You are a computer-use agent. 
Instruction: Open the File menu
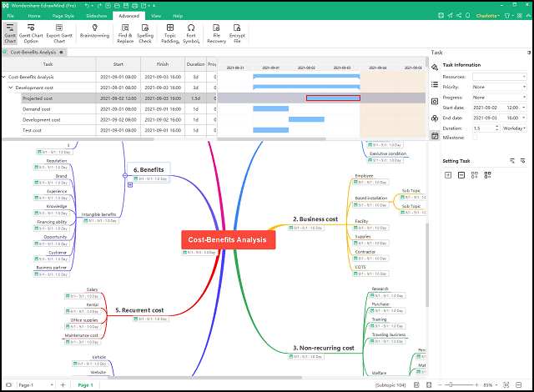pyautogui.click(x=11, y=16)
